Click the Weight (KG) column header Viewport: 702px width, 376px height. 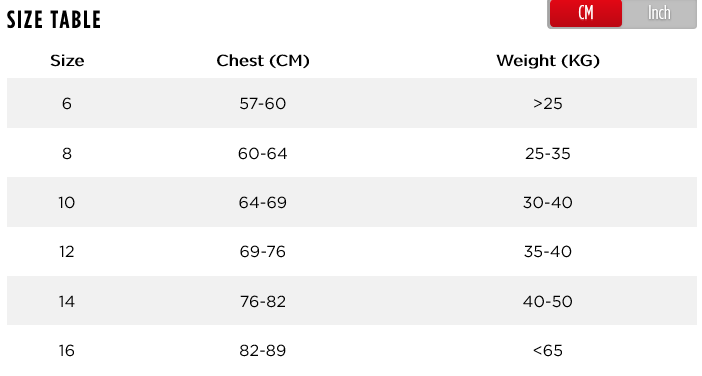548,60
